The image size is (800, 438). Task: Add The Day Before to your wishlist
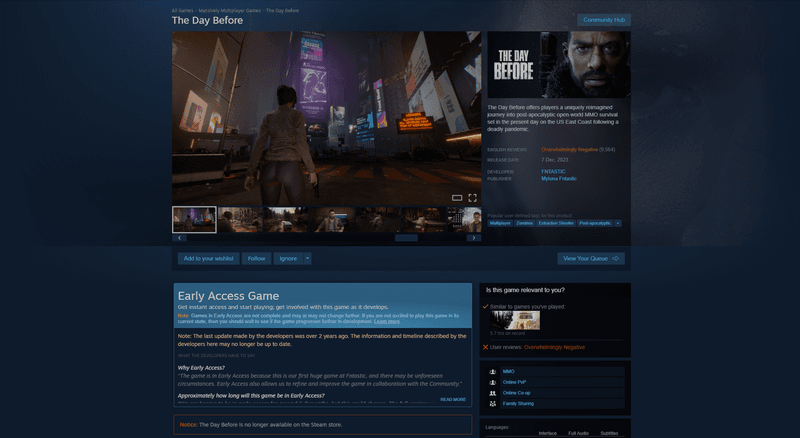[208, 258]
